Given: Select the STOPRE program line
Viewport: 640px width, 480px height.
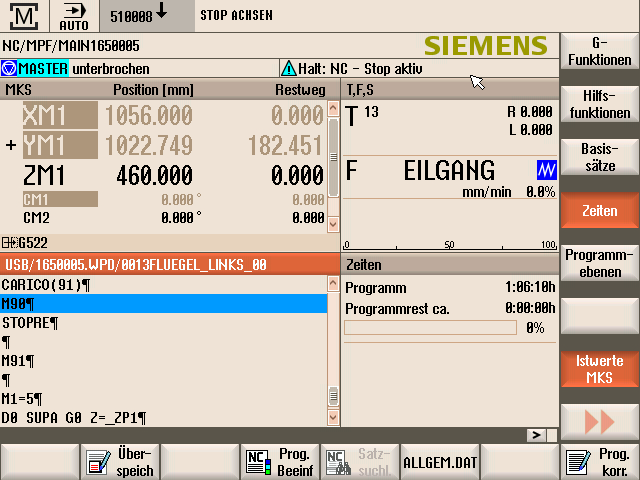Looking at the screenshot, I should click(30, 322).
